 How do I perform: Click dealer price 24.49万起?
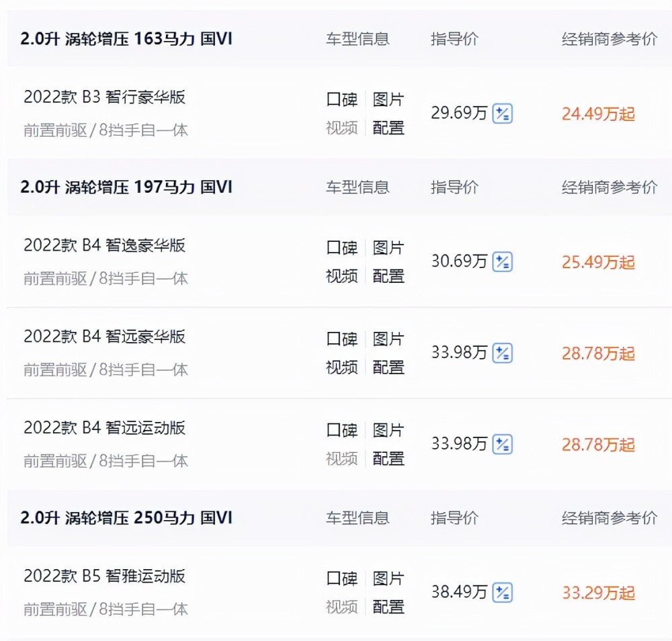598,114
